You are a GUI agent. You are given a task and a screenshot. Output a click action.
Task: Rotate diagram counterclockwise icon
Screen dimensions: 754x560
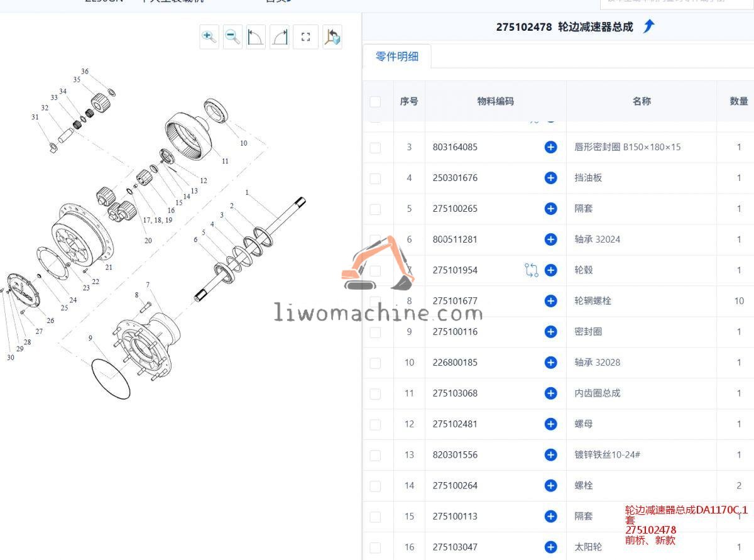256,37
